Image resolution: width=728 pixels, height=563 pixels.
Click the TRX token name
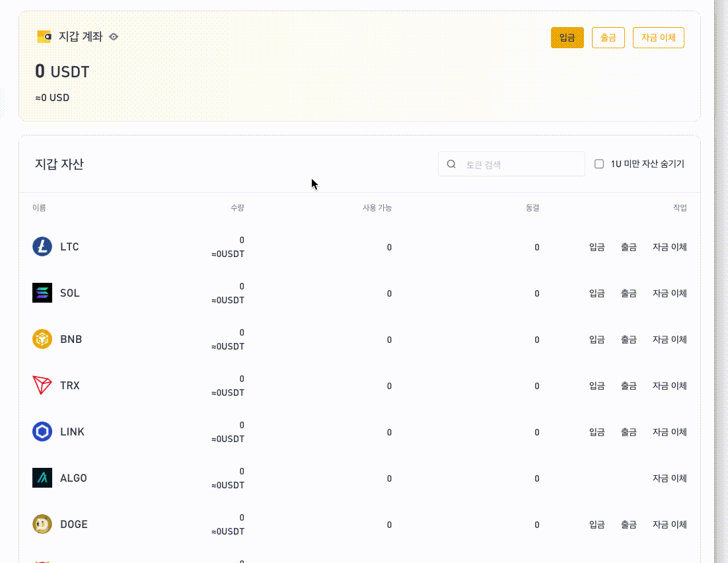(x=69, y=385)
